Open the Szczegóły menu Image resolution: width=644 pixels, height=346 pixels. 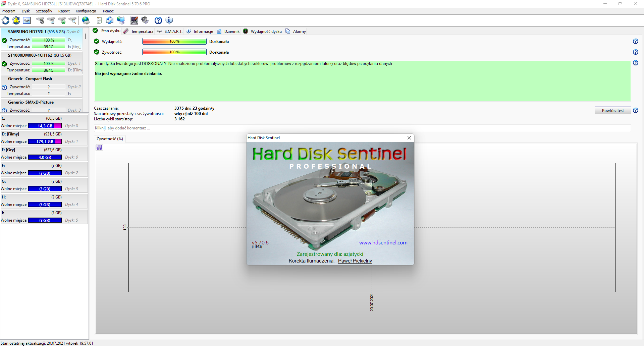coord(44,11)
